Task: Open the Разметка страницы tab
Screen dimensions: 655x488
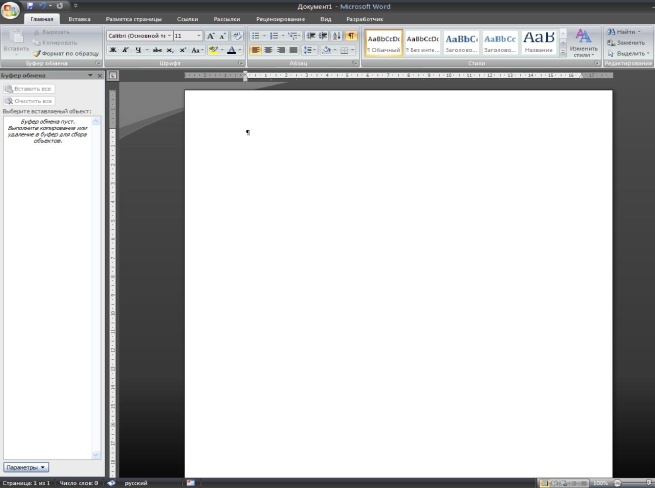Action: point(132,19)
